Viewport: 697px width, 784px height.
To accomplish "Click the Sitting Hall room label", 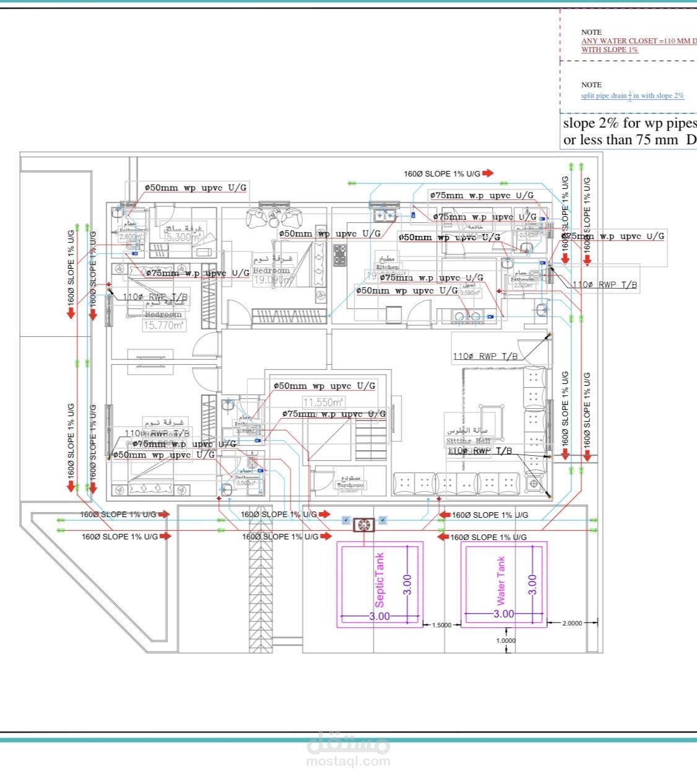I will [x=468, y=441].
